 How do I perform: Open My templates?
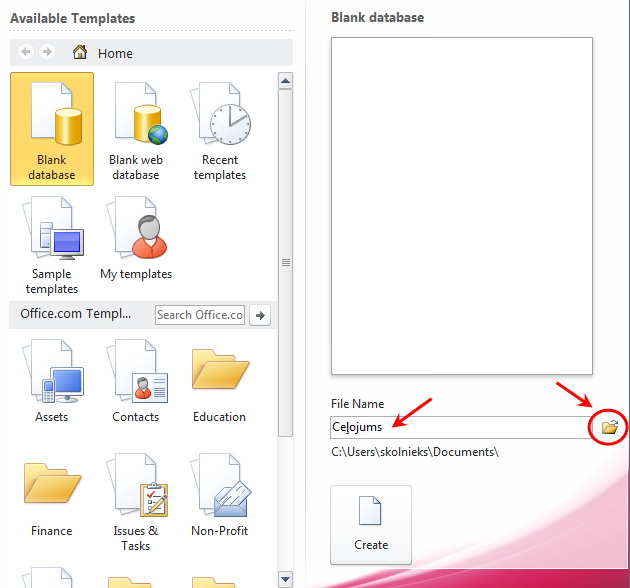136,238
